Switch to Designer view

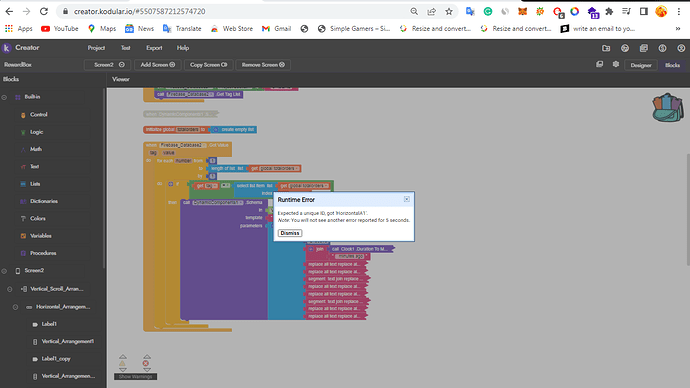641,65
